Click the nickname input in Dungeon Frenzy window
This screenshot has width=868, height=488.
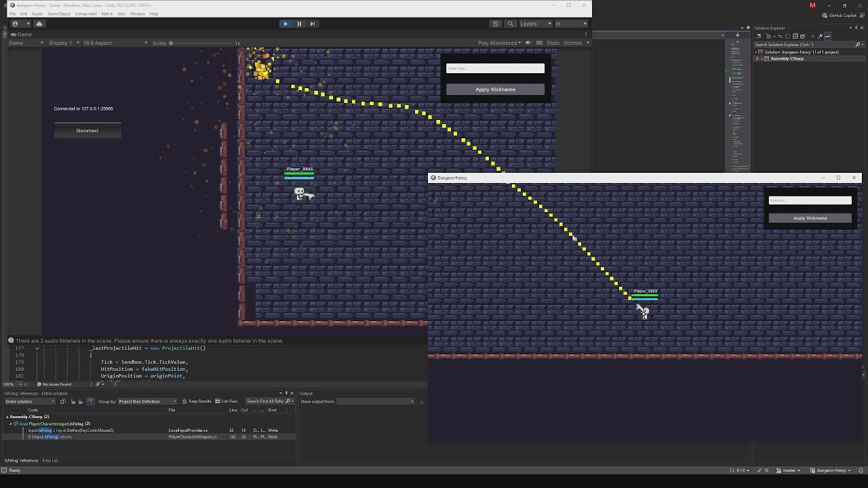810,200
